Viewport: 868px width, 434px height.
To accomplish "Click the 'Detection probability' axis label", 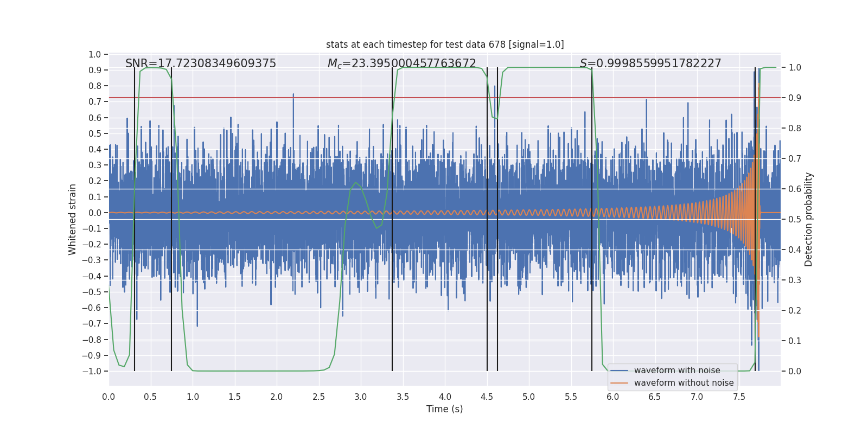I will pyautogui.click(x=809, y=219).
